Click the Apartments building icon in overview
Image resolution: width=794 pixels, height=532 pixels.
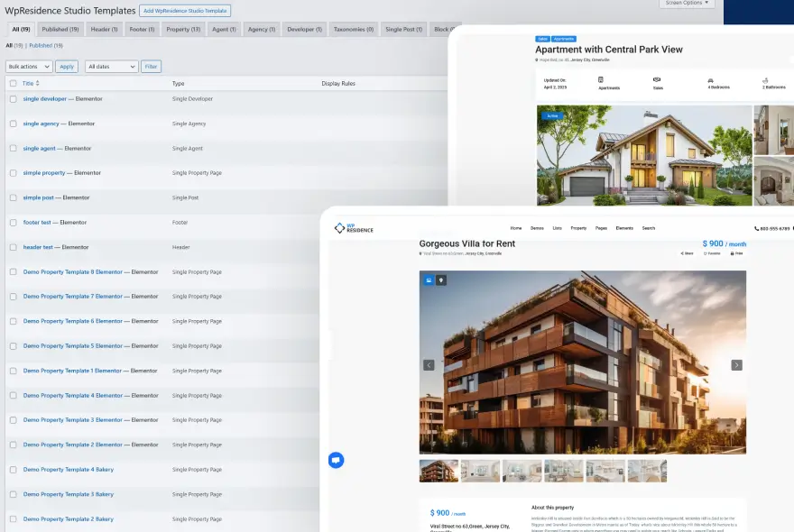(x=601, y=79)
